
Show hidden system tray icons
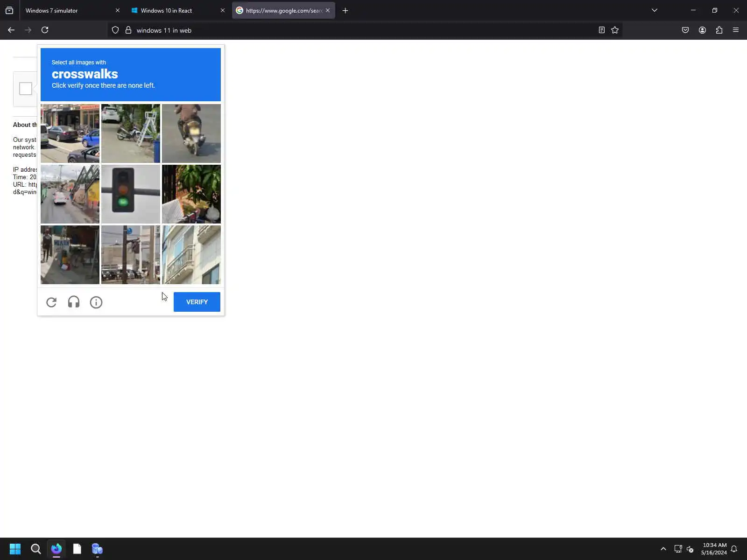663,549
